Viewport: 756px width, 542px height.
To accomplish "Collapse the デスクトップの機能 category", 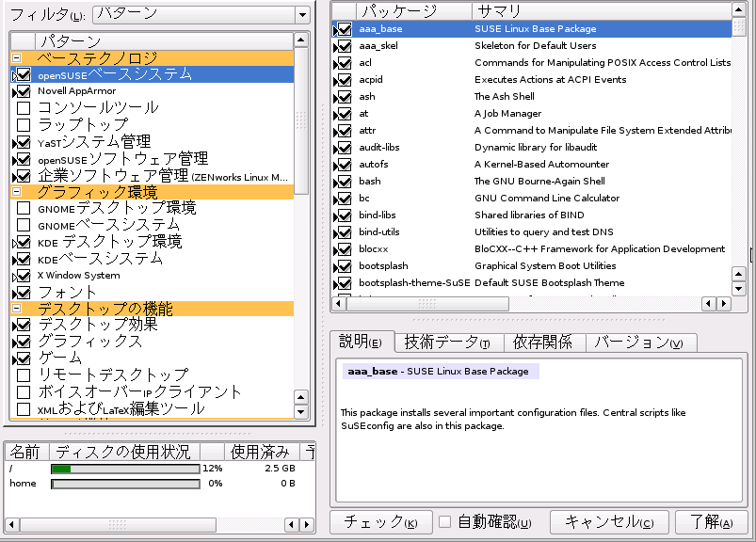I will [x=16, y=308].
